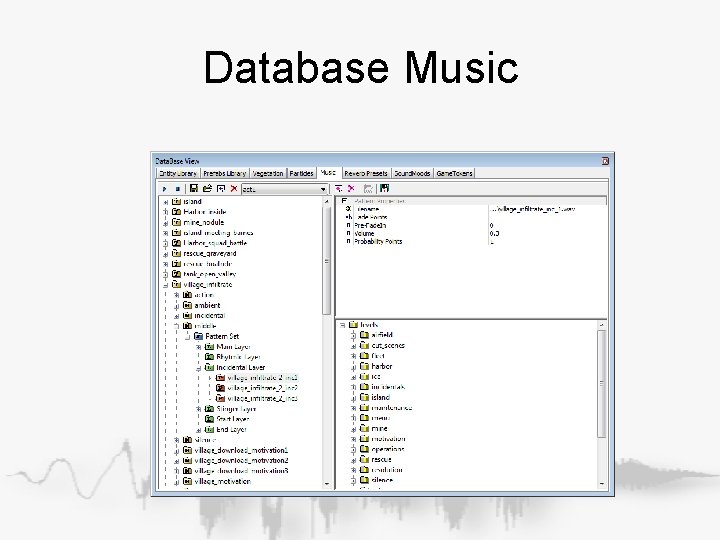Viewport: 720px width, 540px height.
Task: Click the Rhythmic Layer icon
Action: tap(209, 357)
